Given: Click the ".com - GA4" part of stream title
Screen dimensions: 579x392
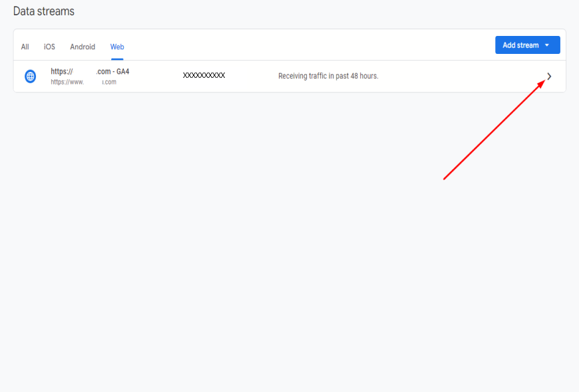Looking at the screenshot, I should click(x=112, y=72).
